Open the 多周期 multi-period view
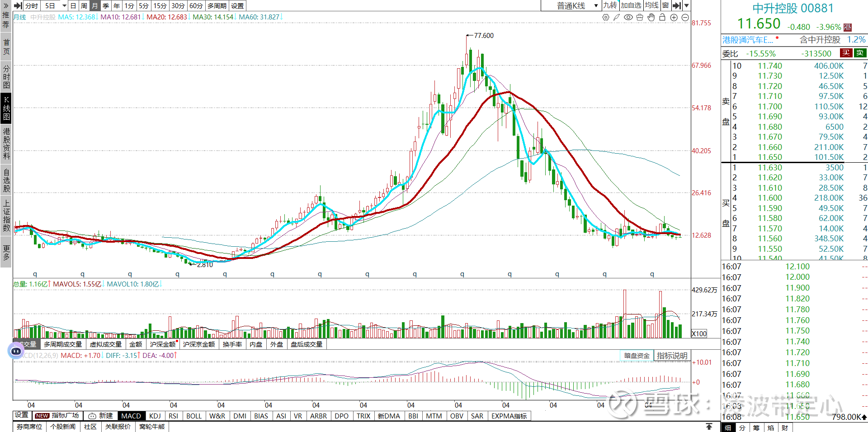Image resolution: width=868 pixels, height=432 pixels. tap(217, 6)
